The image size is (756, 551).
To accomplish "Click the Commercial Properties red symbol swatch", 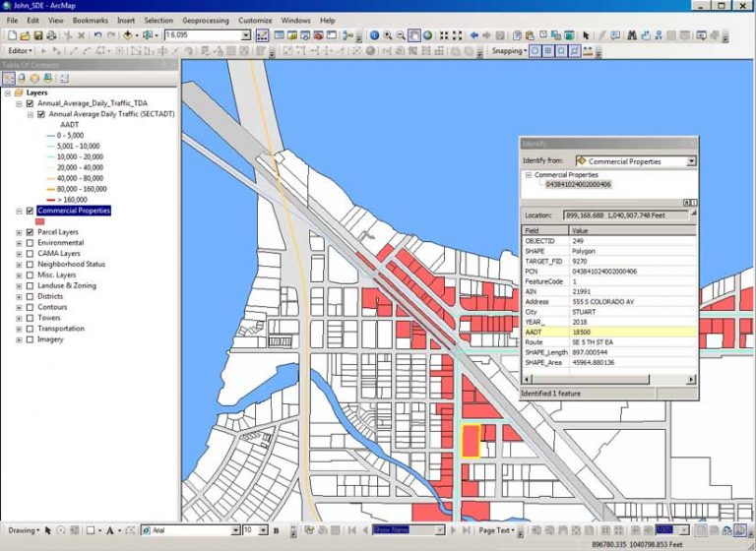I will (x=40, y=221).
